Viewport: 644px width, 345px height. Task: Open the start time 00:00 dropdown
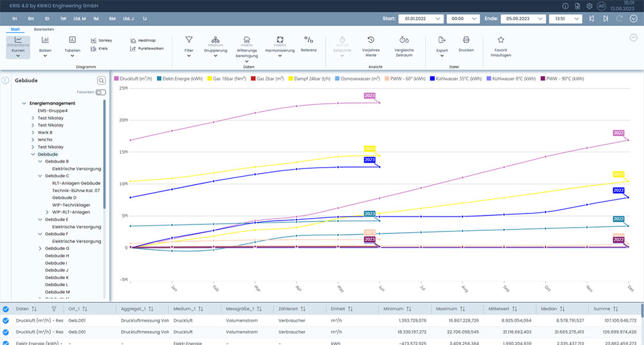click(475, 19)
